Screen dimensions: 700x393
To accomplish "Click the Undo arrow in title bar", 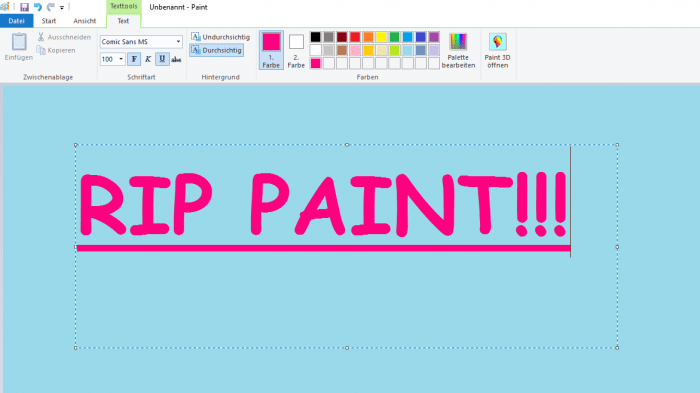I will pos(38,7).
